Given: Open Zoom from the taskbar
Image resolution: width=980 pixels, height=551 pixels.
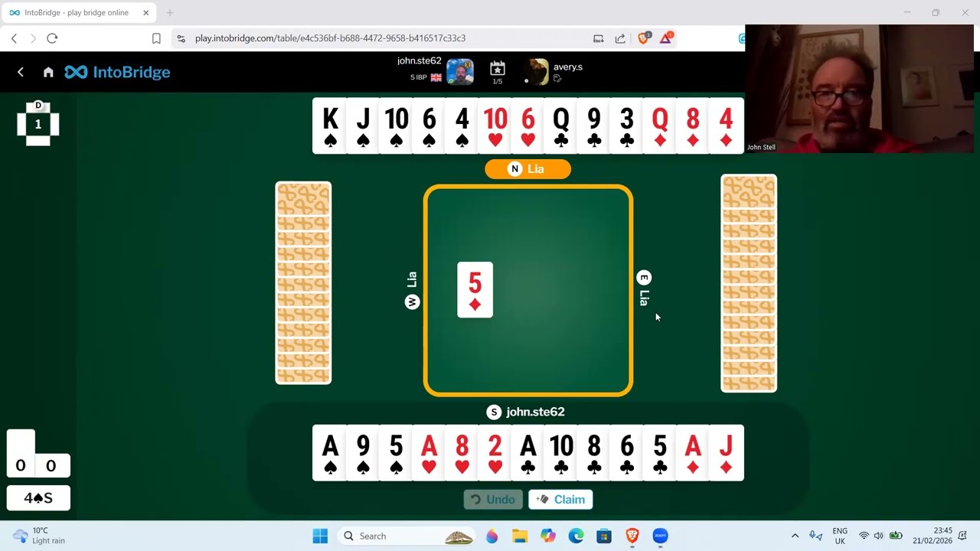Looking at the screenshot, I should tap(660, 536).
